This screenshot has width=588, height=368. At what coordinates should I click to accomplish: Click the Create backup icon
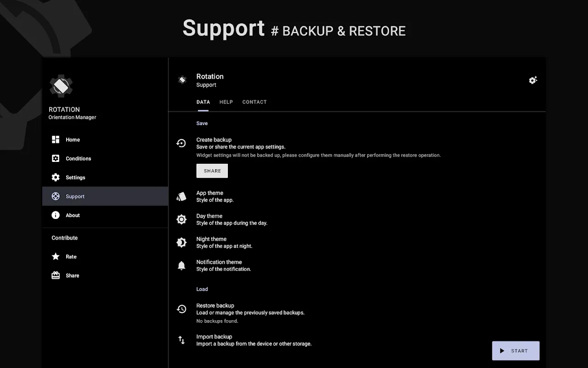point(181,143)
